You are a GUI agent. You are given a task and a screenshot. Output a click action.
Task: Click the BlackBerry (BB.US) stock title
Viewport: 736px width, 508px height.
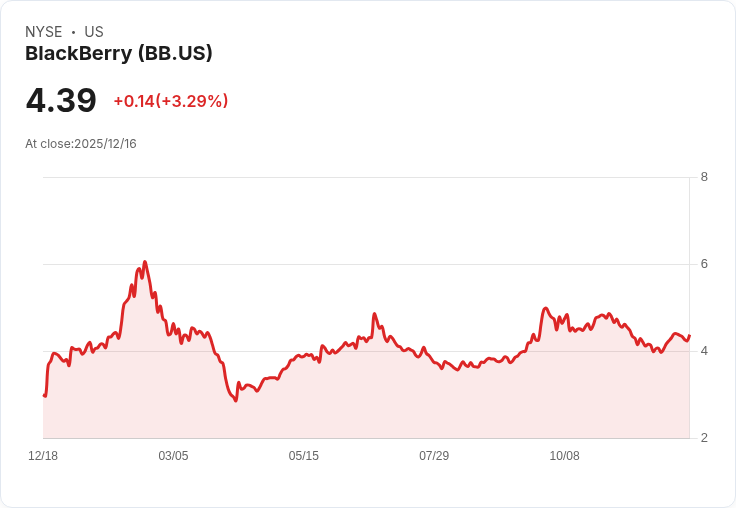119,54
